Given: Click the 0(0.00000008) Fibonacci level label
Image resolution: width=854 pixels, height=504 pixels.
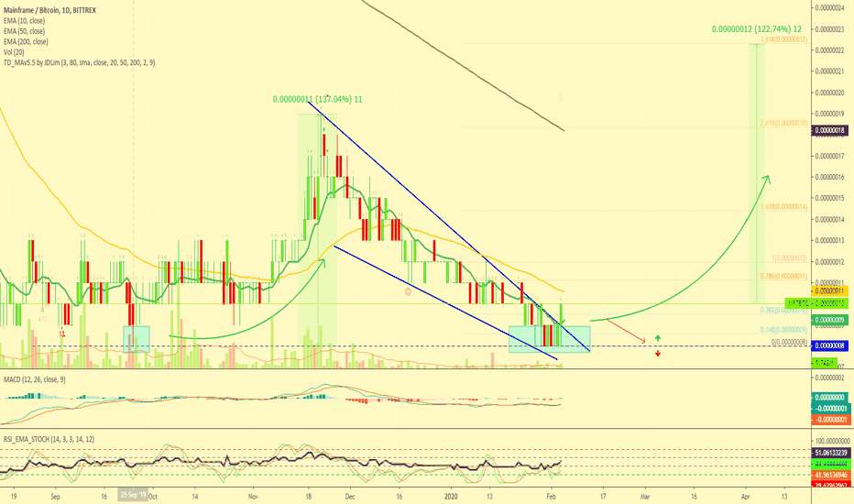Looking at the screenshot, I should coord(790,342).
